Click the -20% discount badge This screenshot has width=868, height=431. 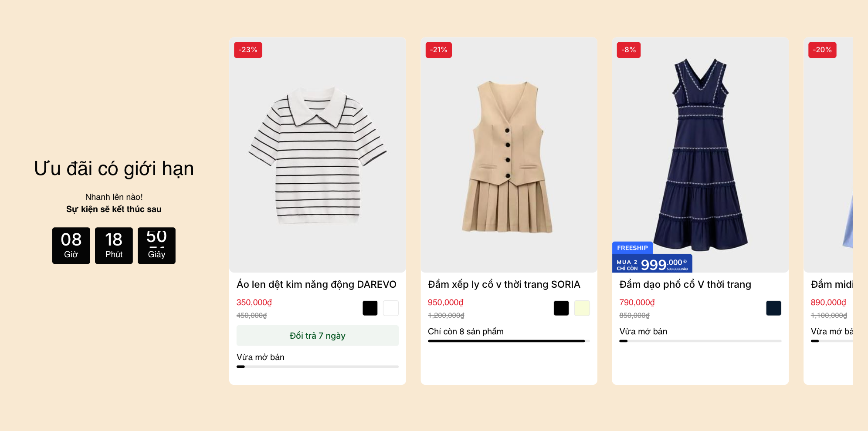[822, 50]
